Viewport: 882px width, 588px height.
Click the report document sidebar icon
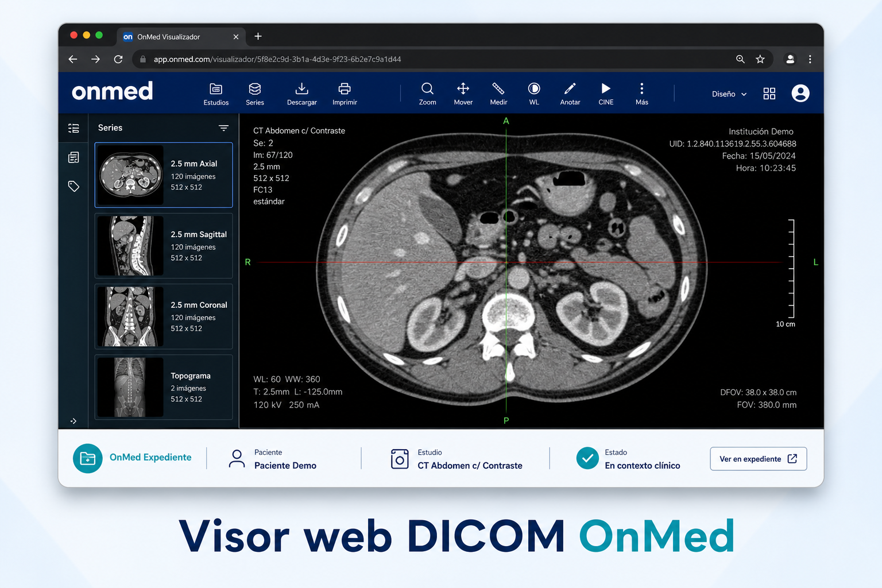coord(73,157)
